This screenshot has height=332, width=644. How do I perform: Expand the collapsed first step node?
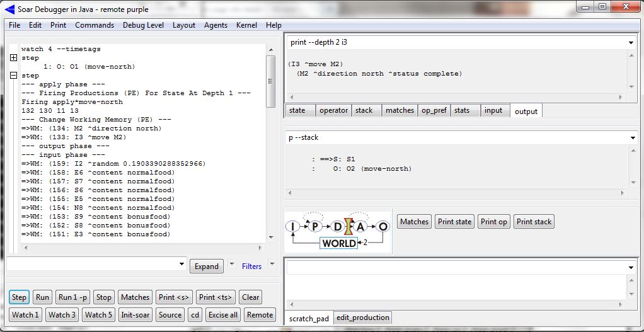pyautogui.click(x=14, y=57)
